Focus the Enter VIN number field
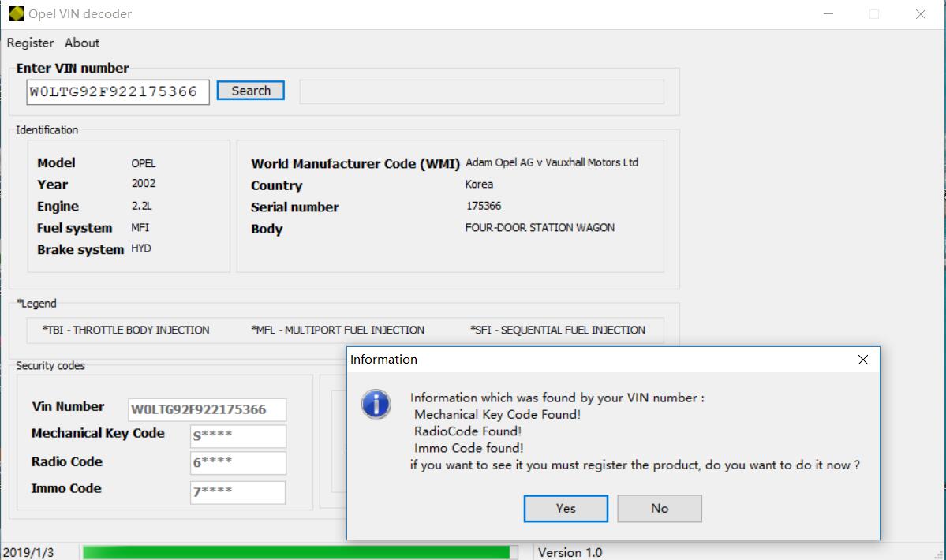 click(118, 92)
